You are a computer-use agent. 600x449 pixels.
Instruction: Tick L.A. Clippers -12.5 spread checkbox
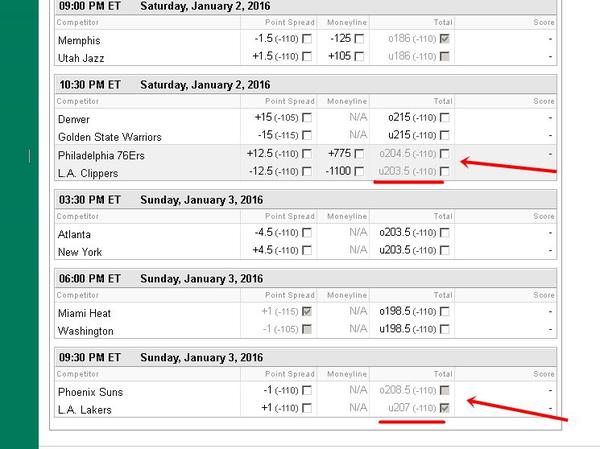point(307,172)
